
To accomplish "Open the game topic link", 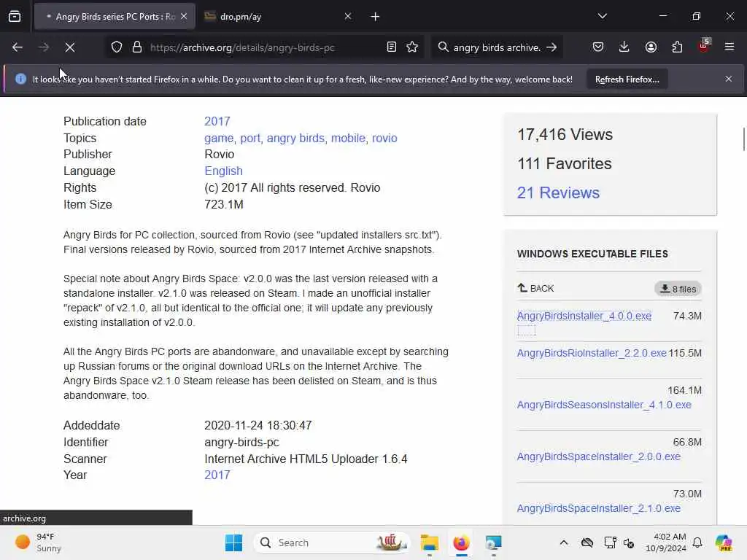I will point(219,138).
